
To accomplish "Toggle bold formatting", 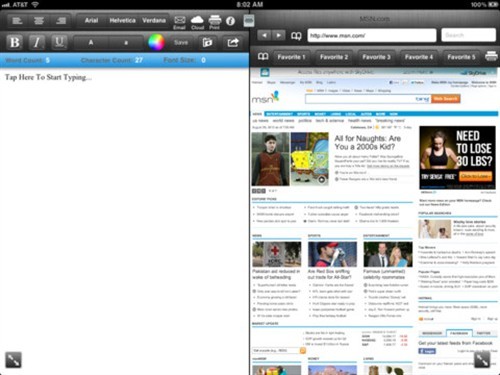I will pyautogui.click(x=15, y=42).
